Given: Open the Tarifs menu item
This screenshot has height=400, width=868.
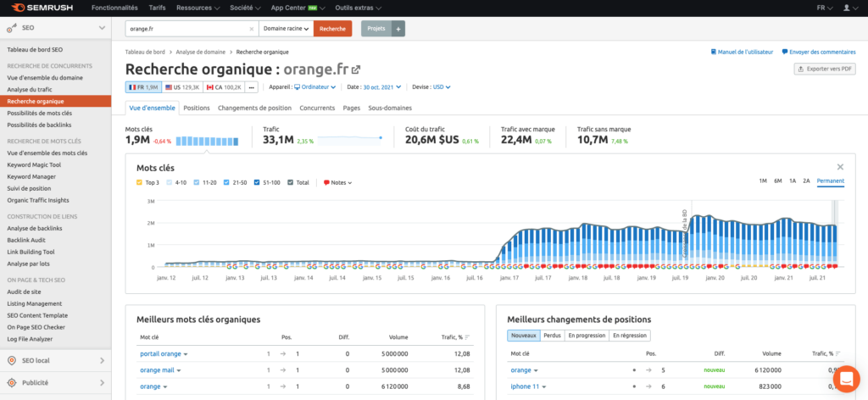Looking at the screenshot, I should [157, 8].
